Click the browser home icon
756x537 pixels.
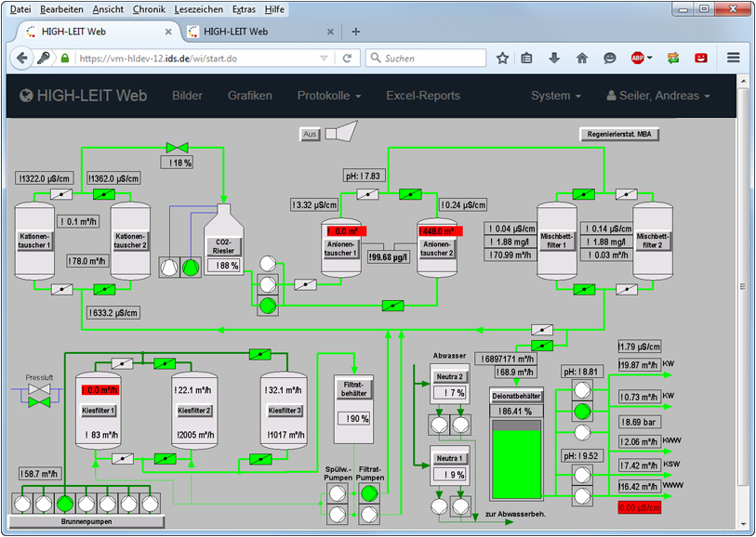(x=581, y=58)
